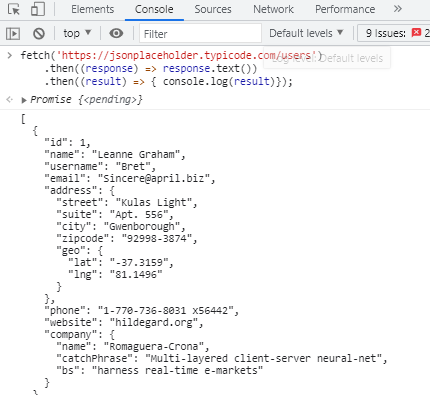Click the phone number "1-770-736-8031 x56442"
Viewport: 430px width, 395px height.
click(165, 310)
